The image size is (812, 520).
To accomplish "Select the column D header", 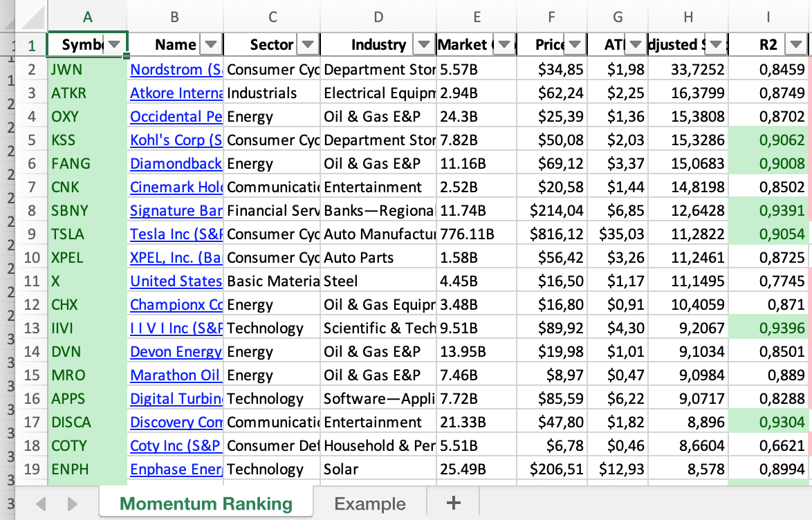I will click(x=378, y=17).
